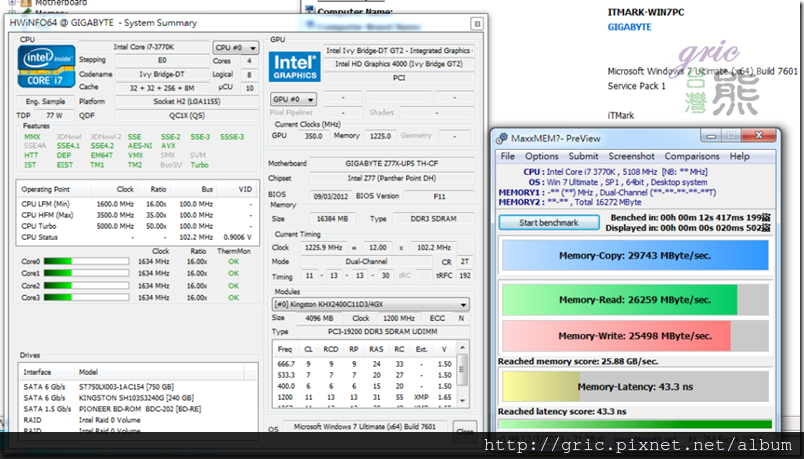
Task: Click the GIGABYTE link text
Action: click(629, 27)
